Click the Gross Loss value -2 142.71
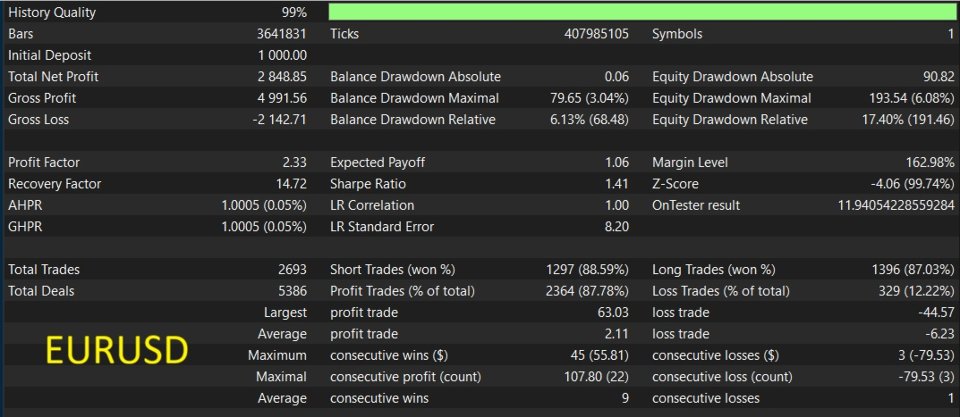Viewport: 960px width, 417px height. pyautogui.click(x=280, y=119)
